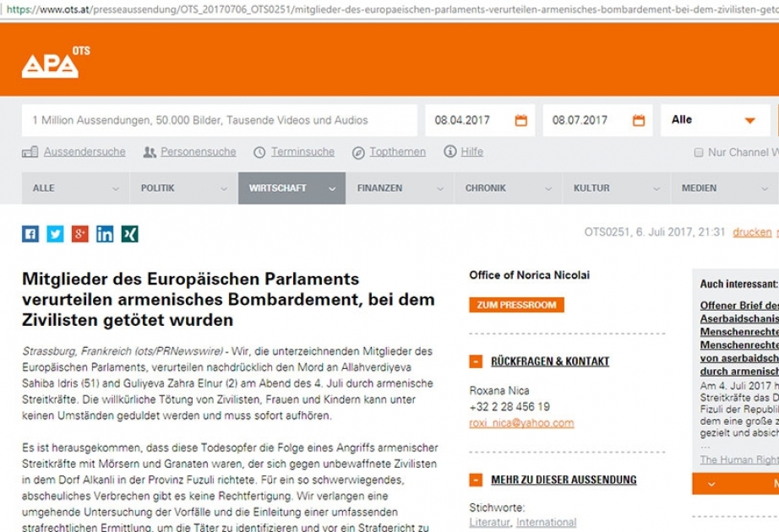The width and height of the screenshot is (779, 532).
Task: Click the drucken print link
Action: coord(752,232)
